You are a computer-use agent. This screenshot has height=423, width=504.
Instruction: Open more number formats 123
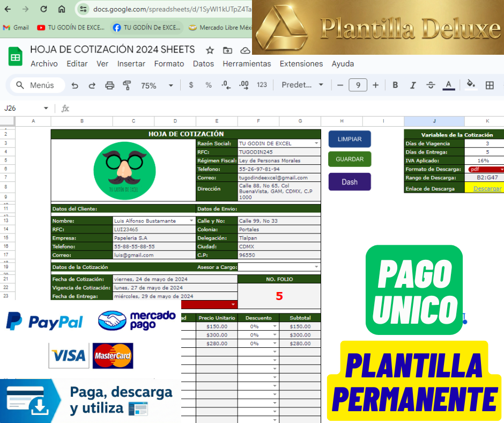click(262, 85)
